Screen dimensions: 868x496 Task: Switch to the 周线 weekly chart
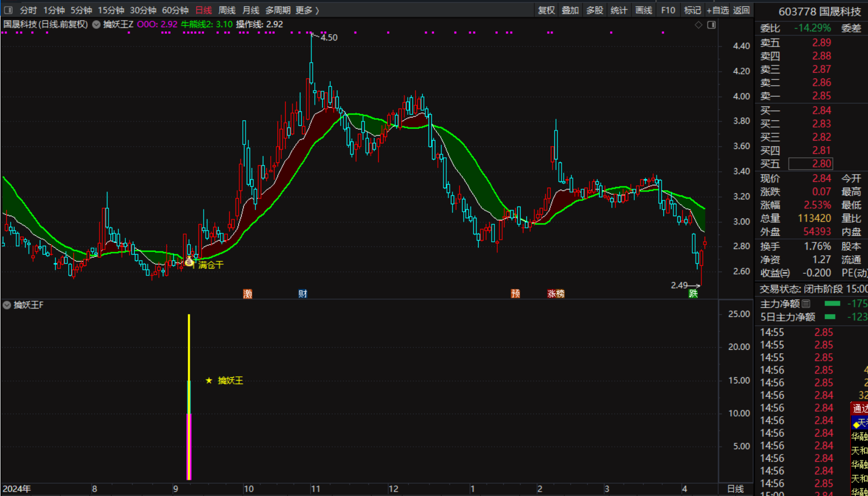227,10
